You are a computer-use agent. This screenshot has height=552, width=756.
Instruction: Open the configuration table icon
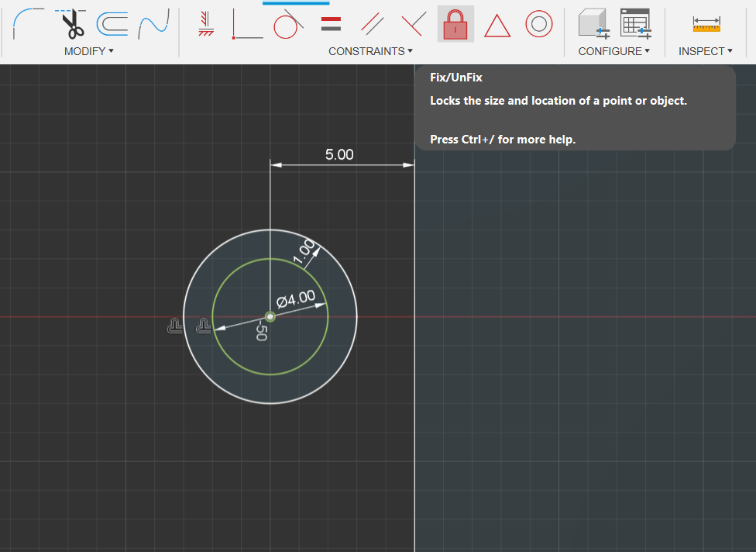(635, 23)
